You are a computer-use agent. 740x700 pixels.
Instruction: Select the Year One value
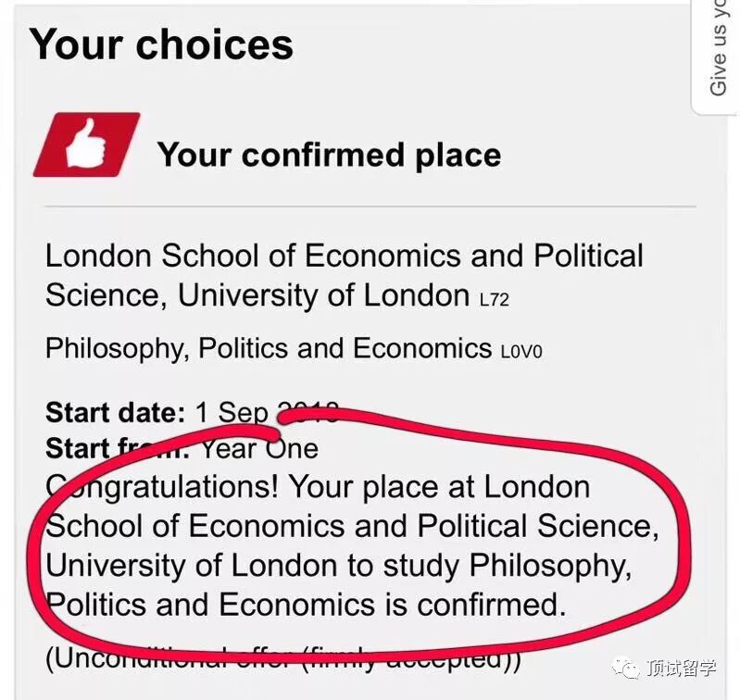(259, 448)
